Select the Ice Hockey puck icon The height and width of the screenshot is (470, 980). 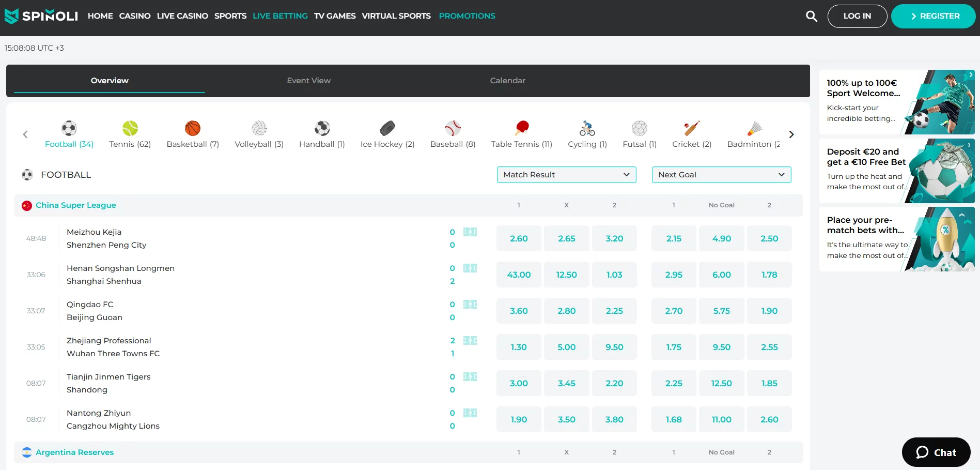click(387, 128)
